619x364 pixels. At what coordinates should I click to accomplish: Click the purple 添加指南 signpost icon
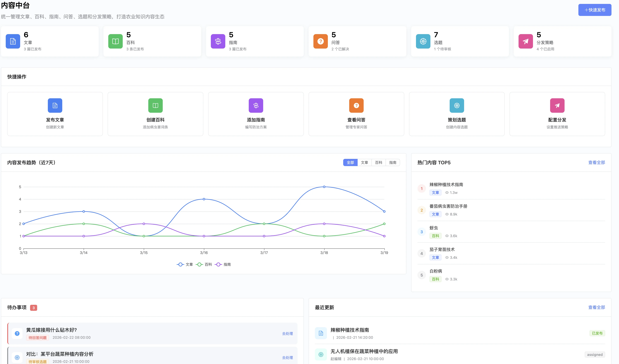pyautogui.click(x=256, y=106)
